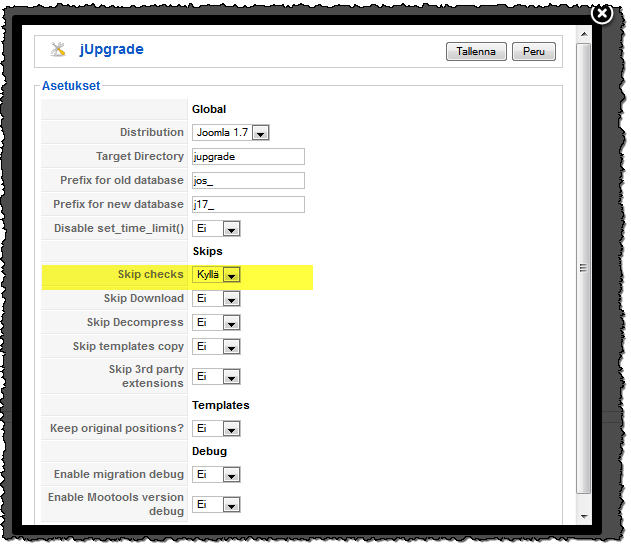631x550 pixels.
Task: Expand the Skip Download dropdown
Action: coord(216,299)
